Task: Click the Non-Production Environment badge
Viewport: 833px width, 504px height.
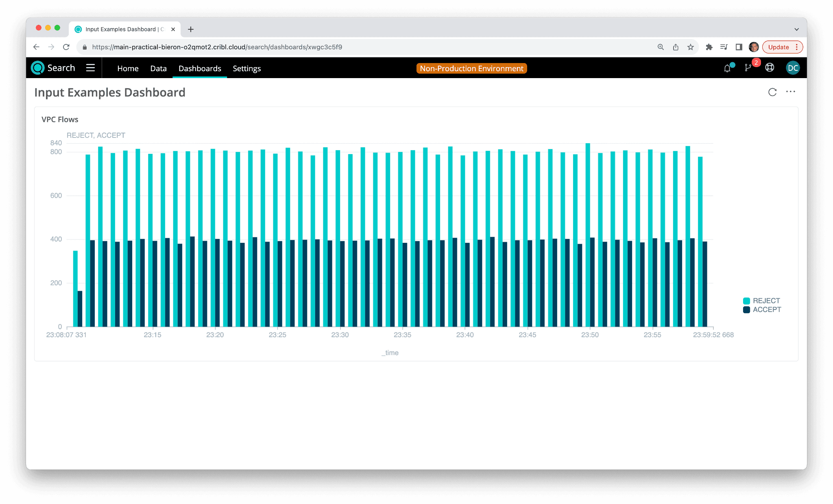Action: 471,68
